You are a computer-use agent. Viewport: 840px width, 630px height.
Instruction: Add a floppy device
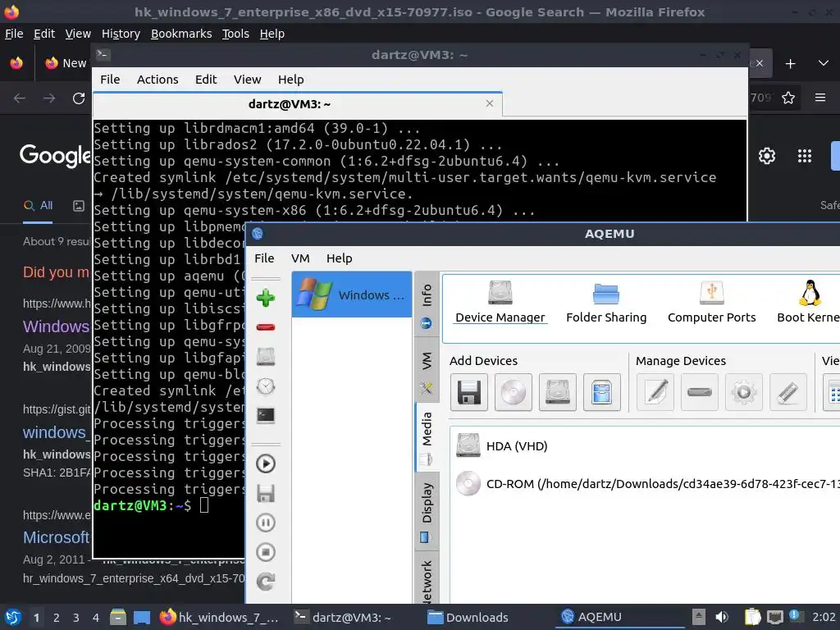[469, 393]
